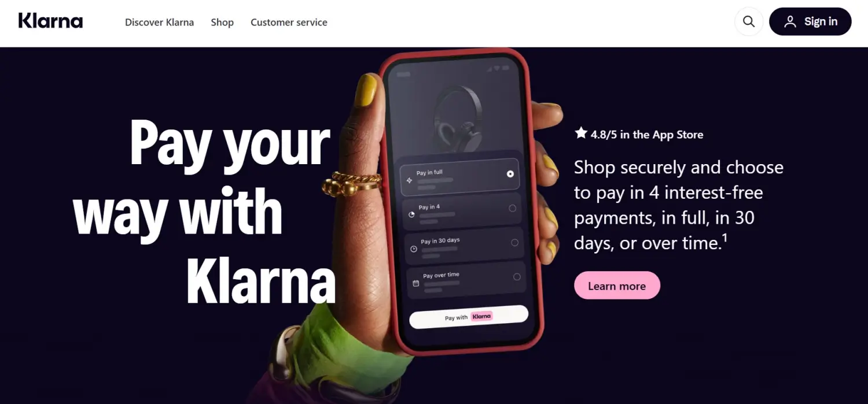Open the Shop menu
This screenshot has width=868, height=404.
click(x=222, y=22)
